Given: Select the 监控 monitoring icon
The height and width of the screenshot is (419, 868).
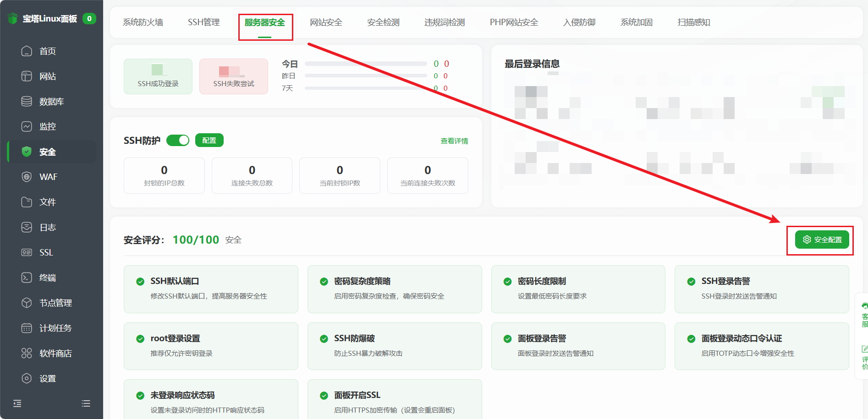Looking at the screenshot, I should point(27,126).
